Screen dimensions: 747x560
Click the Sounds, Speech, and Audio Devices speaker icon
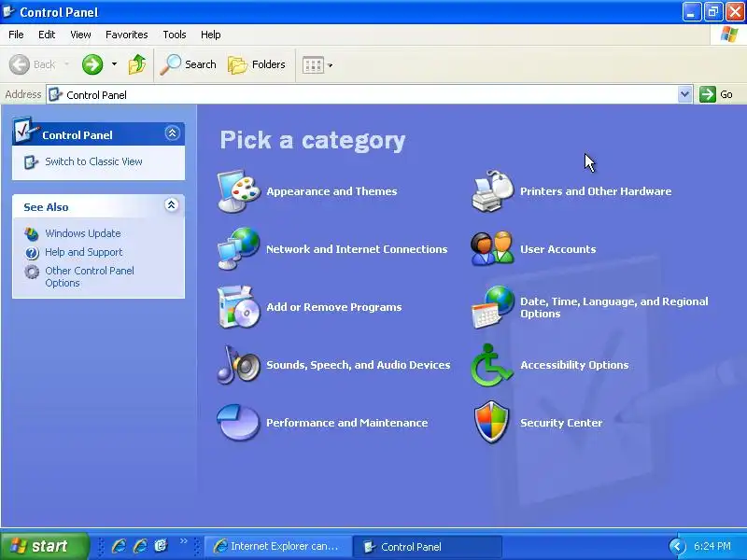click(239, 365)
